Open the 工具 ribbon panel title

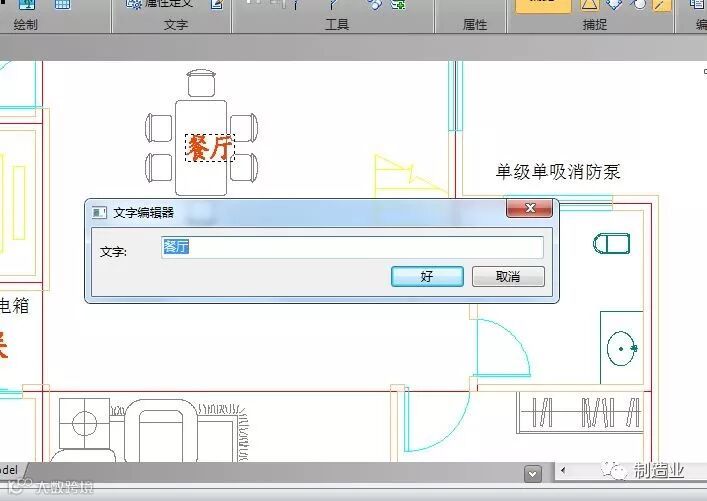click(x=337, y=24)
